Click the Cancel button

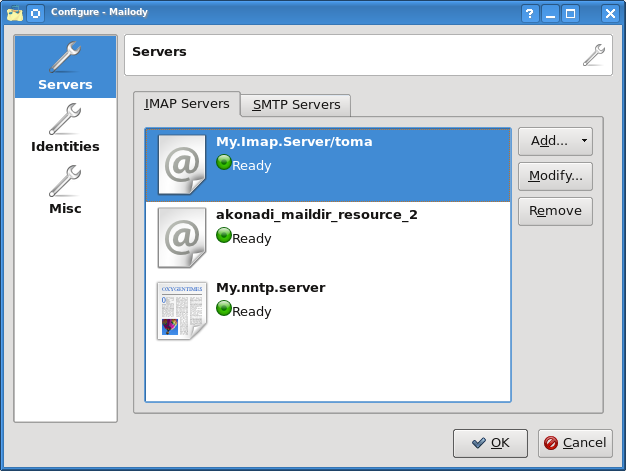[x=575, y=443]
